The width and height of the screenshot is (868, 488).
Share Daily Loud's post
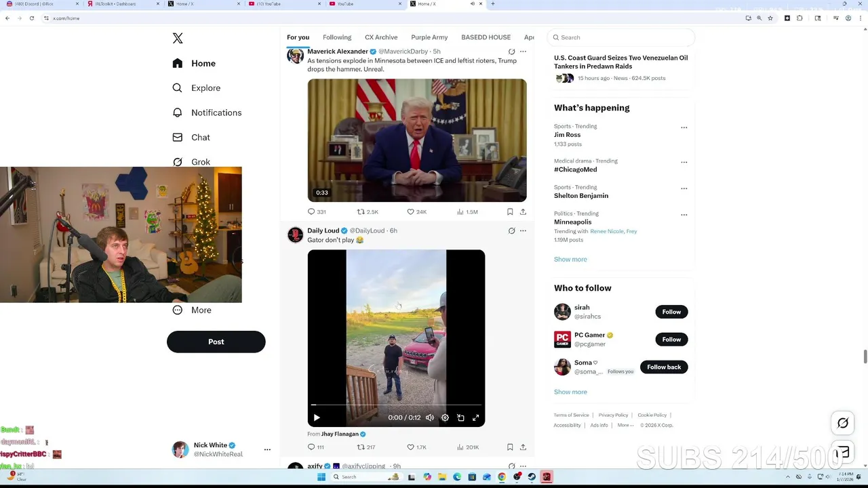pos(523,447)
